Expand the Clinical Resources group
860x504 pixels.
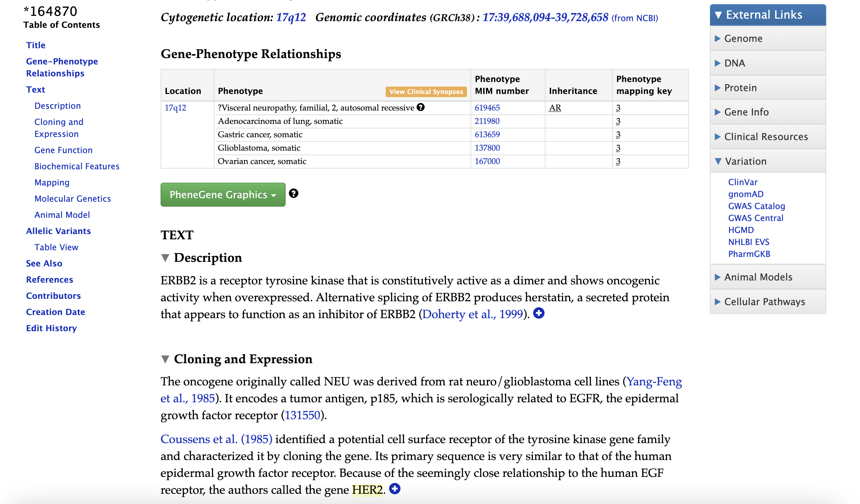click(x=768, y=137)
